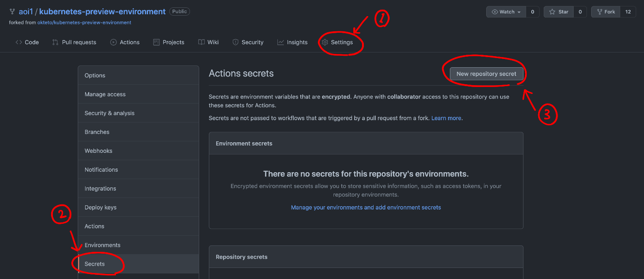
Task: Click the watcher count 0
Action: tap(532, 12)
